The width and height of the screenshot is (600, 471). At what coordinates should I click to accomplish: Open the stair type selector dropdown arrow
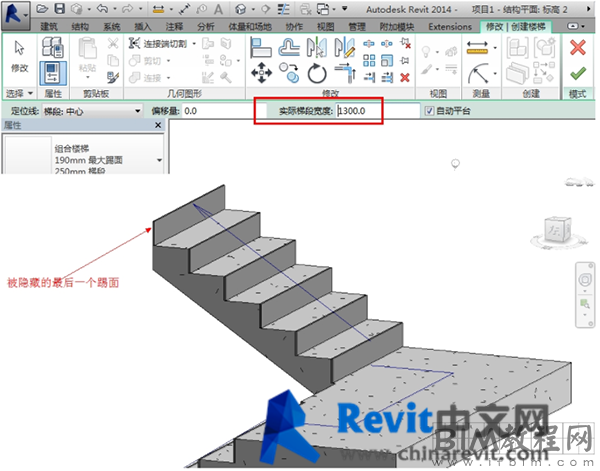tap(159, 160)
